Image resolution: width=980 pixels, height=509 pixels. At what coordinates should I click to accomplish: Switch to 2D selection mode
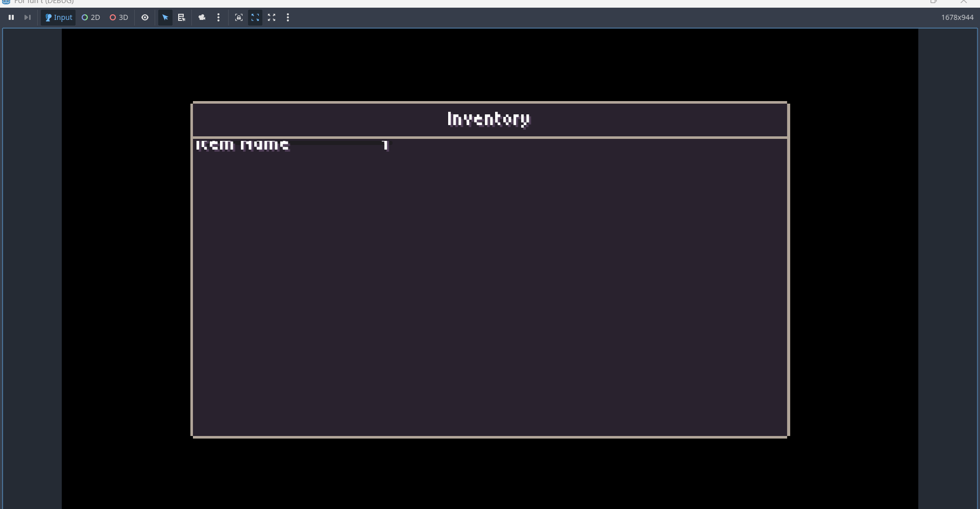pos(91,17)
